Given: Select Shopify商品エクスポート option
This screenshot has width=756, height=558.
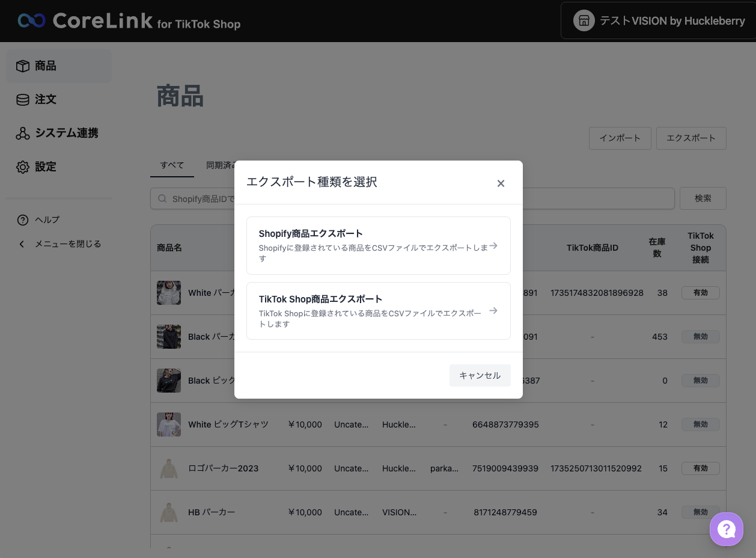Looking at the screenshot, I should coord(379,245).
